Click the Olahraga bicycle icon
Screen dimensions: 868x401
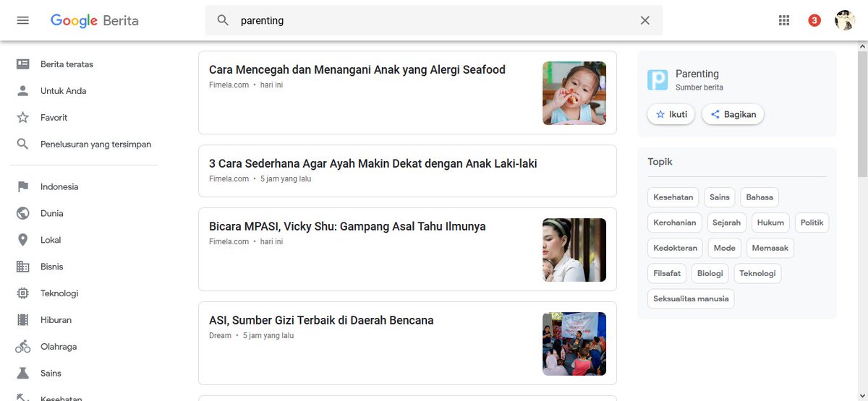click(x=23, y=347)
